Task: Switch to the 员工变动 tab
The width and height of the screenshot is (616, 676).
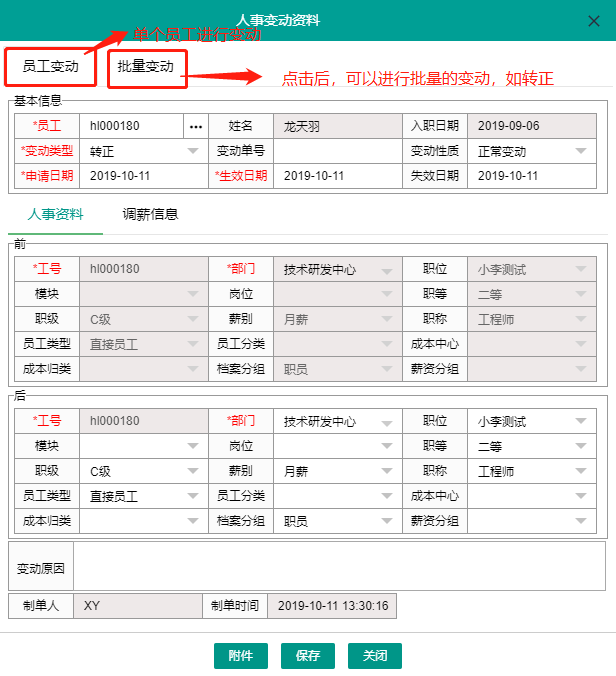Action: tap(50, 68)
